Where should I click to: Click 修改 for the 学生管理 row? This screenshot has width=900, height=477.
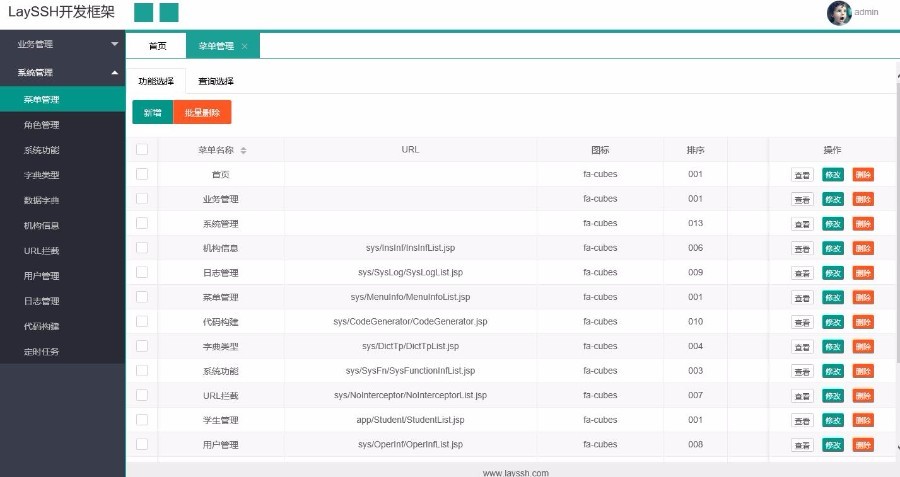(x=833, y=421)
